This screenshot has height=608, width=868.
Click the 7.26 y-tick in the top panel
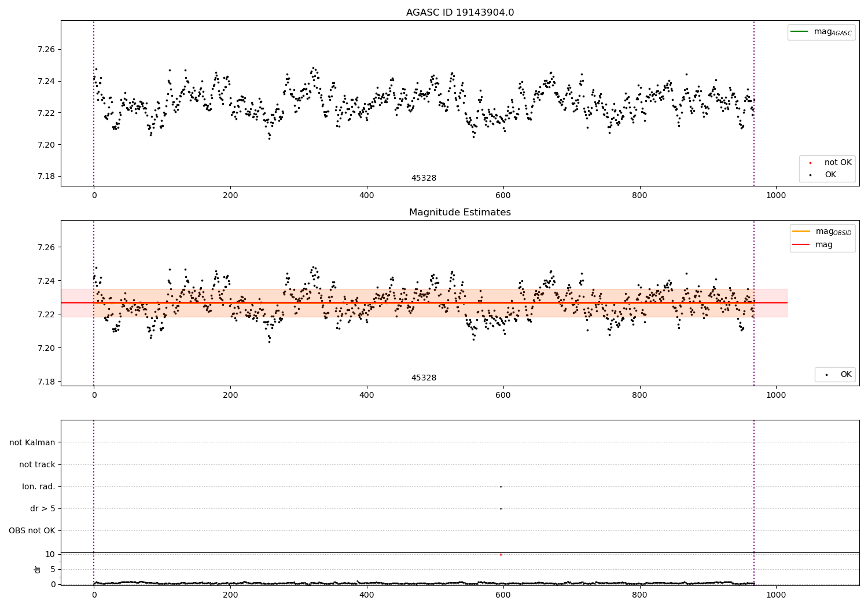46,49
